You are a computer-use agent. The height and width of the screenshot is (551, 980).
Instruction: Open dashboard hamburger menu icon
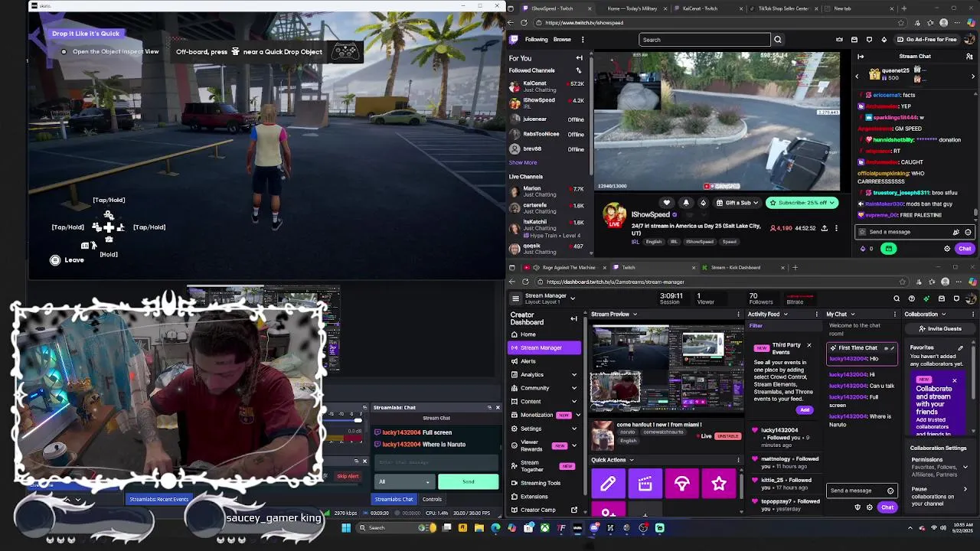tap(515, 298)
